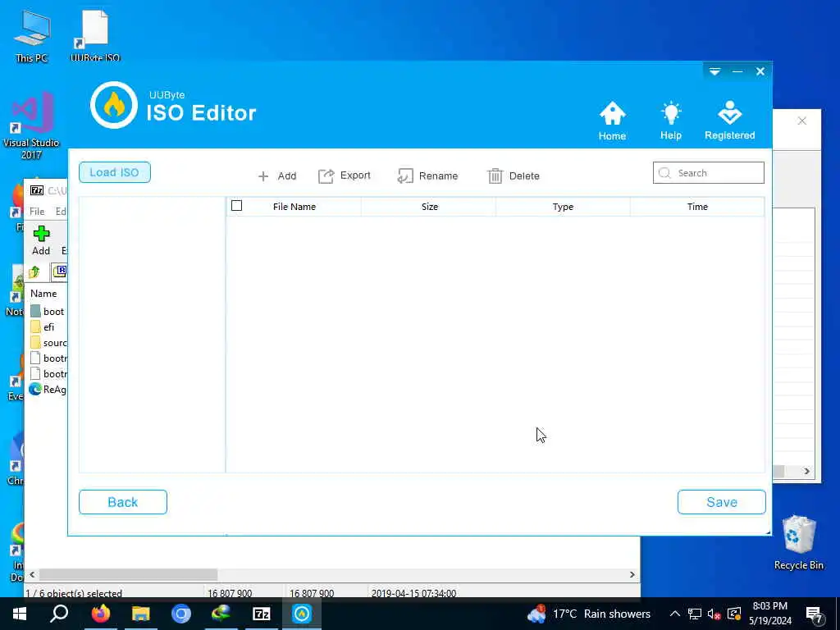Select ReAg file in 7-Zip list

(x=48, y=390)
